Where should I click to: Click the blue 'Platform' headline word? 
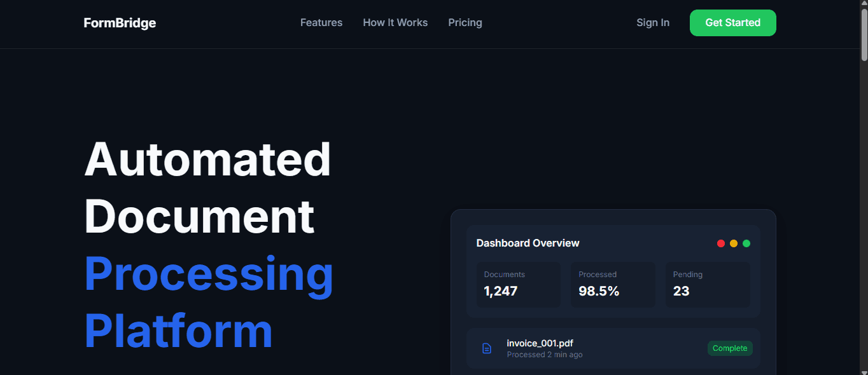[x=178, y=331]
